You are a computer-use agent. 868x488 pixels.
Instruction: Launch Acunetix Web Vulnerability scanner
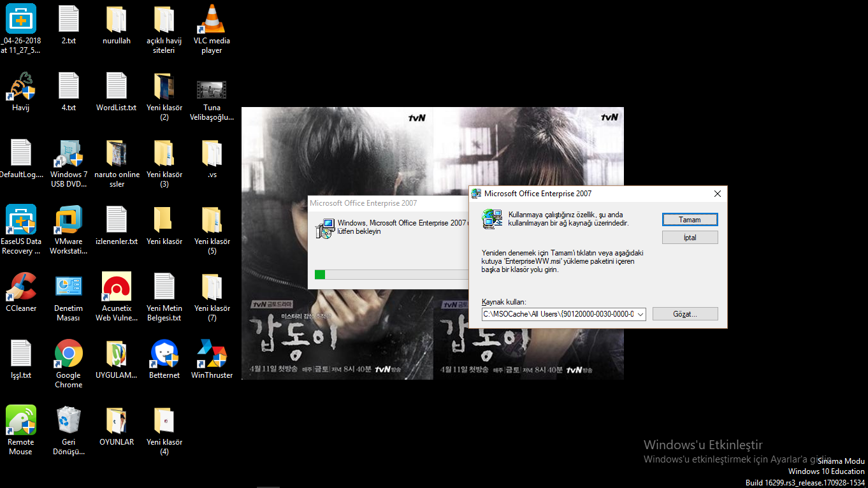tap(117, 298)
